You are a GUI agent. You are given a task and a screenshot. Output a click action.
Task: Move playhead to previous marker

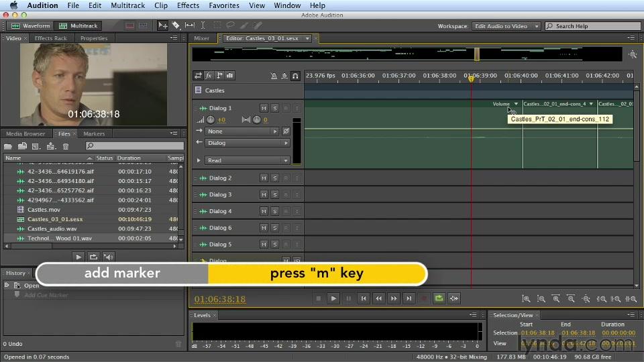[364, 298]
